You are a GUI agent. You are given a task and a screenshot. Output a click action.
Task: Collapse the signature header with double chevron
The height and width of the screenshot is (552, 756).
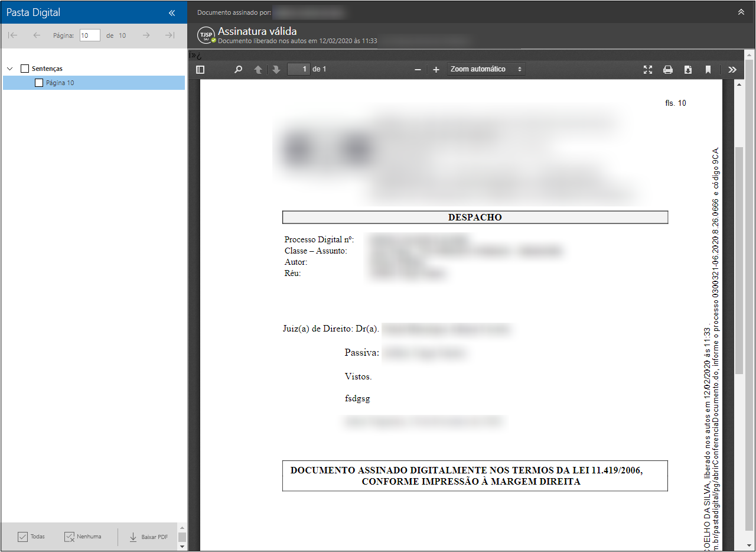pos(741,12)
